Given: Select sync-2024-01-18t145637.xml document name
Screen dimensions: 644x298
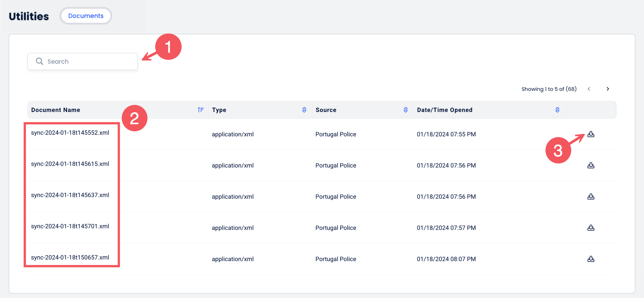Looking at the screenshot, I should click(x=70, y=195).
